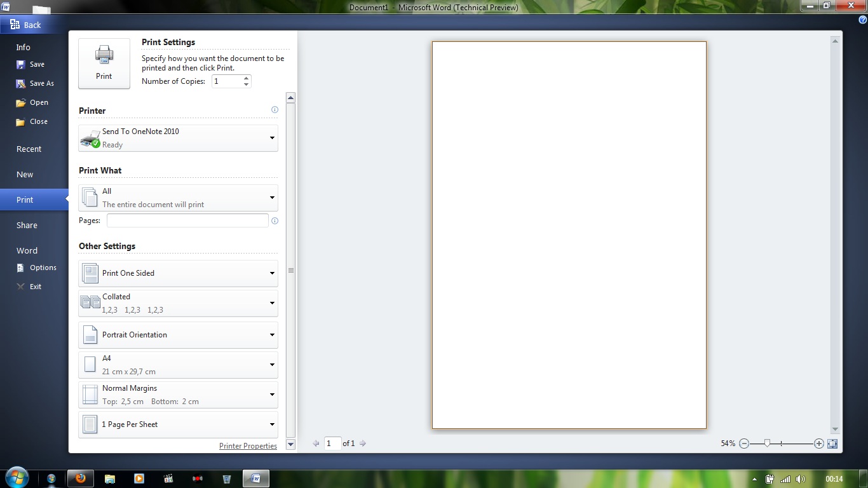Click preview pane scrollbar down arrow
Image resolution: width=868 pixels, height=488 pixels.
click(x=835, y=430)
